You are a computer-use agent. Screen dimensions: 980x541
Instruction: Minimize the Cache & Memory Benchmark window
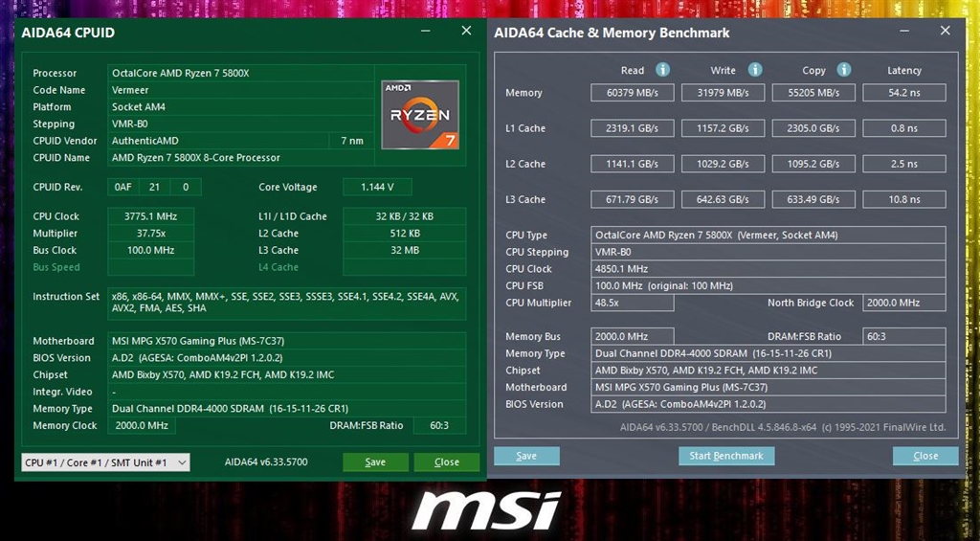tap(904, 32)
